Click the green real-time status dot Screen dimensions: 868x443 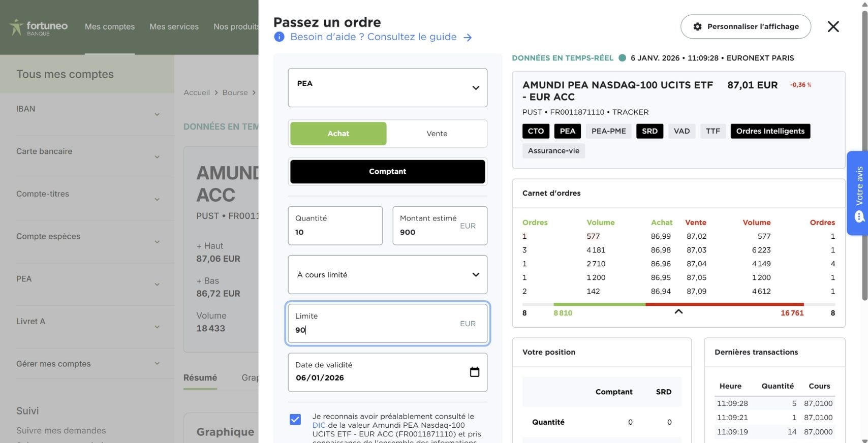pyautogui.click(x=622, y=58)
